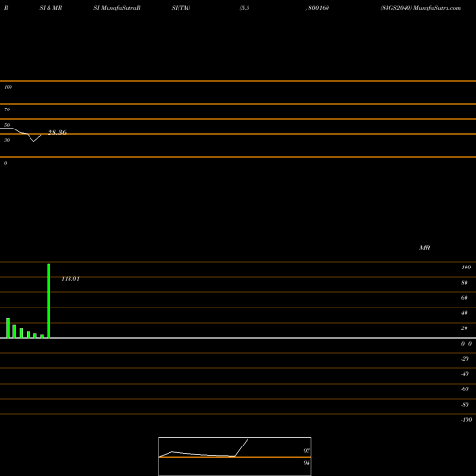
Task: Click the 50 label on RSI axis
Action: pyautogui.click(x=7, y=125)
